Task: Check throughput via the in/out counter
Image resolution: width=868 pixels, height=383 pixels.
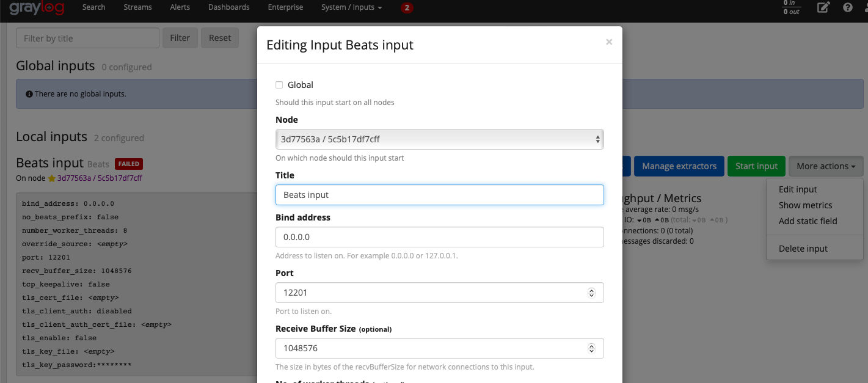Action: (790, 7)
